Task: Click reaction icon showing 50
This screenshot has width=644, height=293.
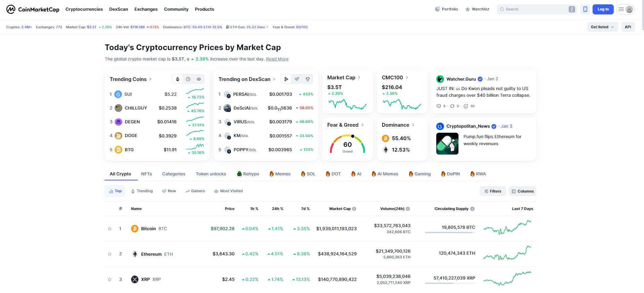Action: [466, 106]
